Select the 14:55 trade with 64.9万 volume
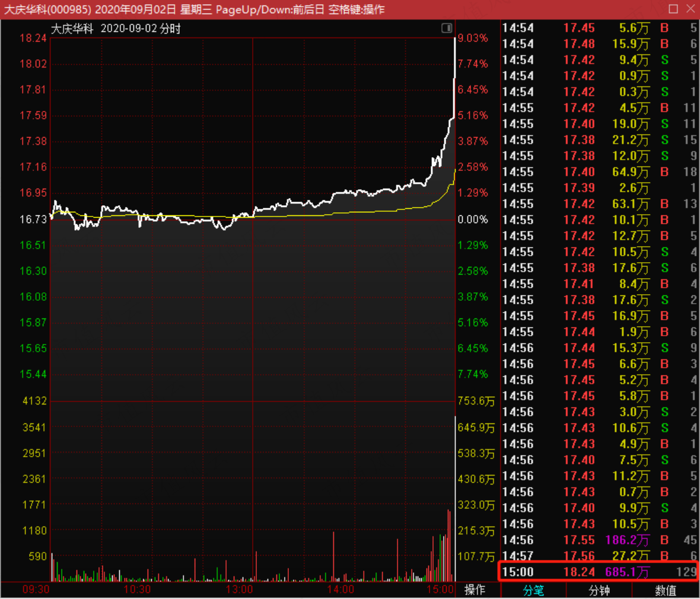The image size is (700, 599). tap(598, 172)
